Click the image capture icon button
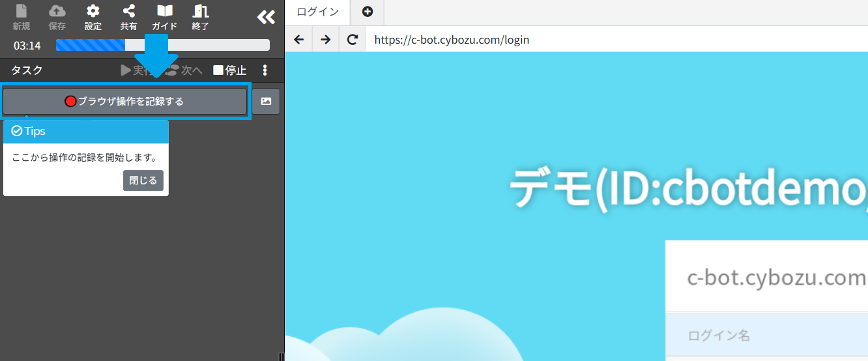 (x=266, y=102)
